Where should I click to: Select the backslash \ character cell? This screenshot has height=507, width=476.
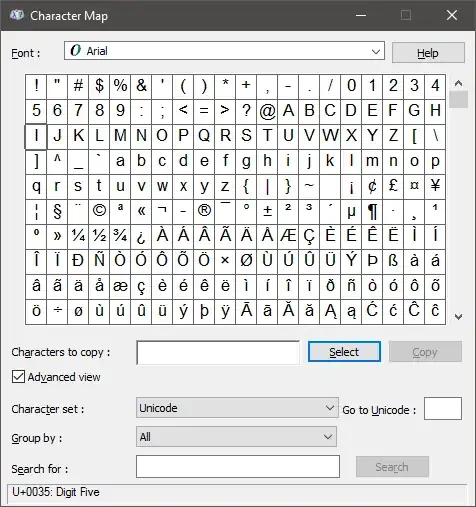pyautogui.click(x=435, y=136)
